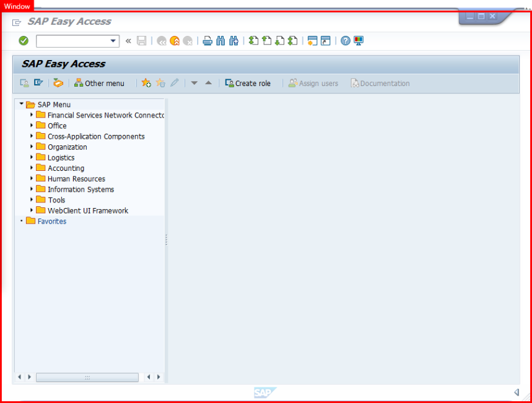This screenshot has width=532, height=403.
Task: Click the orange Exit icon
Action: [x=175, y=41]
